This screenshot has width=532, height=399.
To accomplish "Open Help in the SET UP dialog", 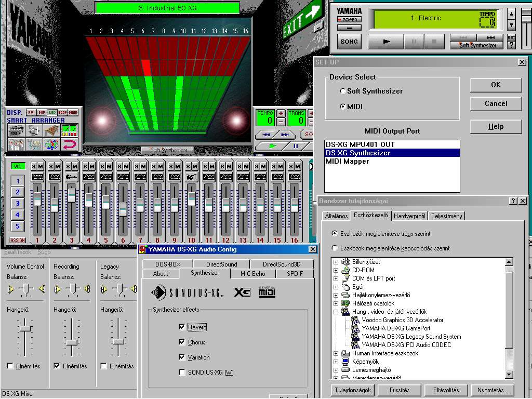I will click(x=496, y=127).
